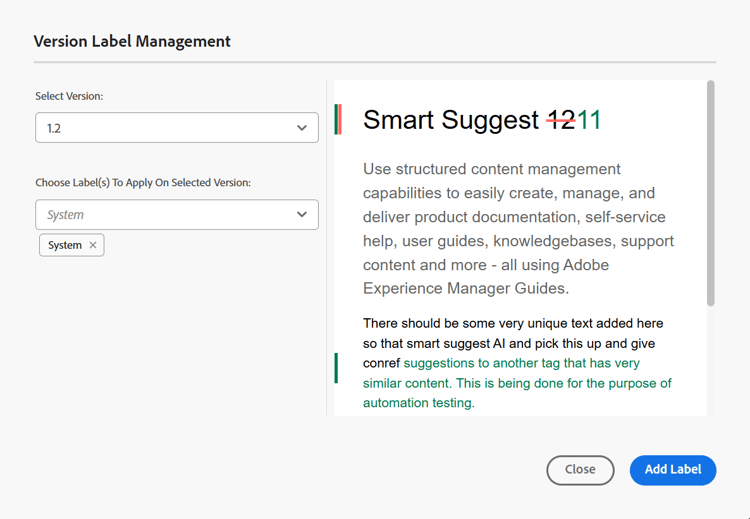The image size is (750, 519).
Task: Click the green change bar beside conref paragraph
Action: (x=336, y=368)
